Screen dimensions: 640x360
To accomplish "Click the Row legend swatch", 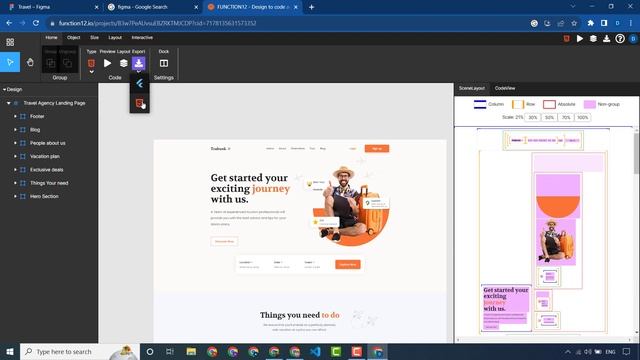I will (518, 104).
